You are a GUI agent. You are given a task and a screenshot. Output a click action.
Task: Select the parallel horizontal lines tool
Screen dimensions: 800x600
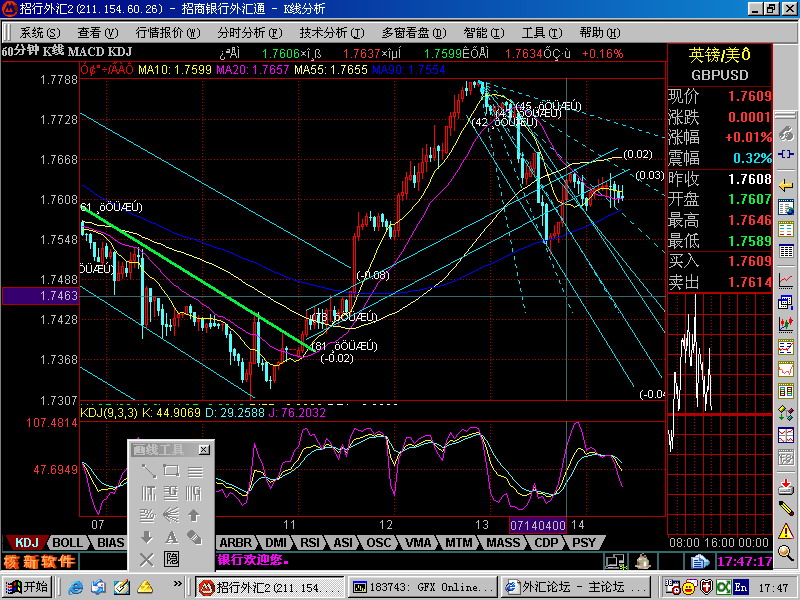coord(195,471)
